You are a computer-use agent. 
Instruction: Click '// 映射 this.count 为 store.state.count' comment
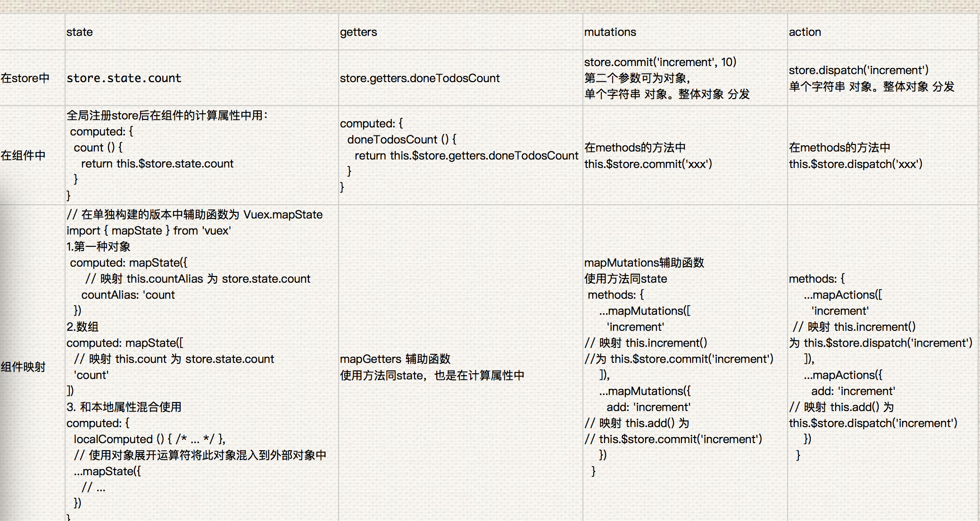click(174, 359)
